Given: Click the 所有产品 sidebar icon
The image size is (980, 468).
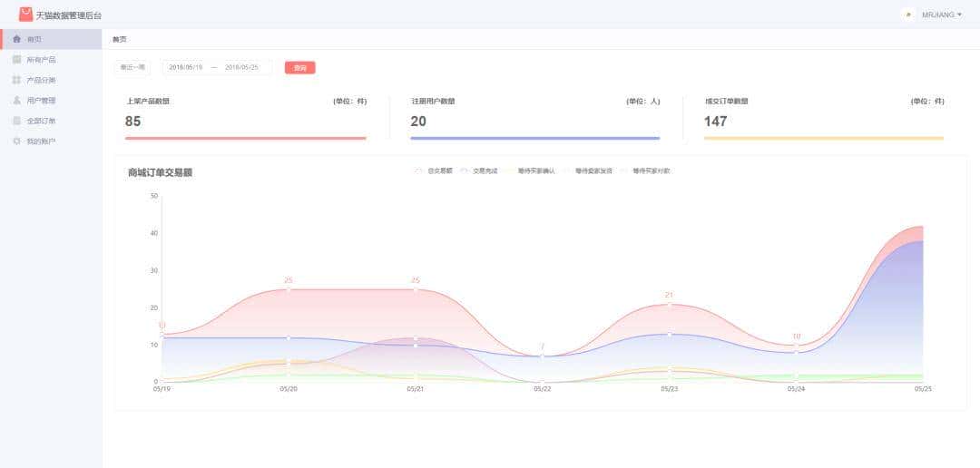Looking at the screenshot, I should [17, 59].
